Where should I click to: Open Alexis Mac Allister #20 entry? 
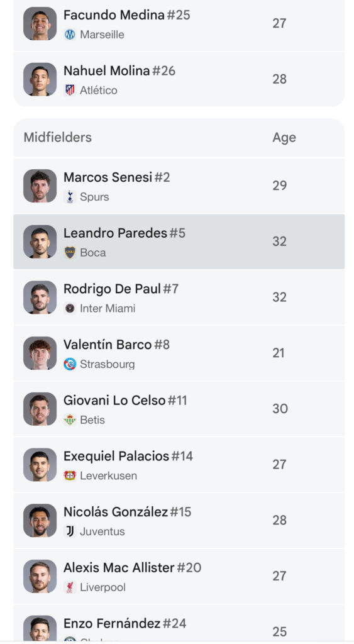click(179, 576)
